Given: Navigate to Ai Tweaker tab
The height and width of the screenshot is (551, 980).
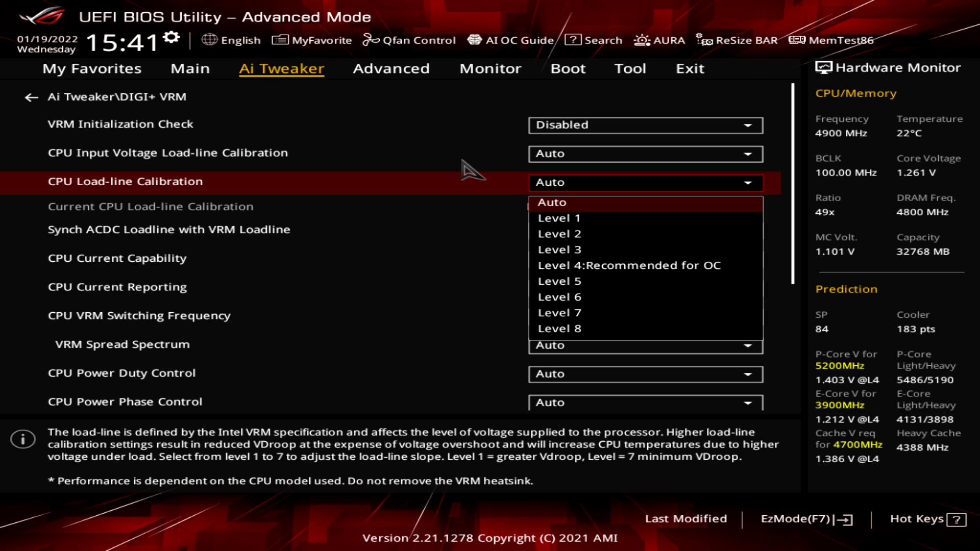Looking at the screenshot, I should pos(281,68).
